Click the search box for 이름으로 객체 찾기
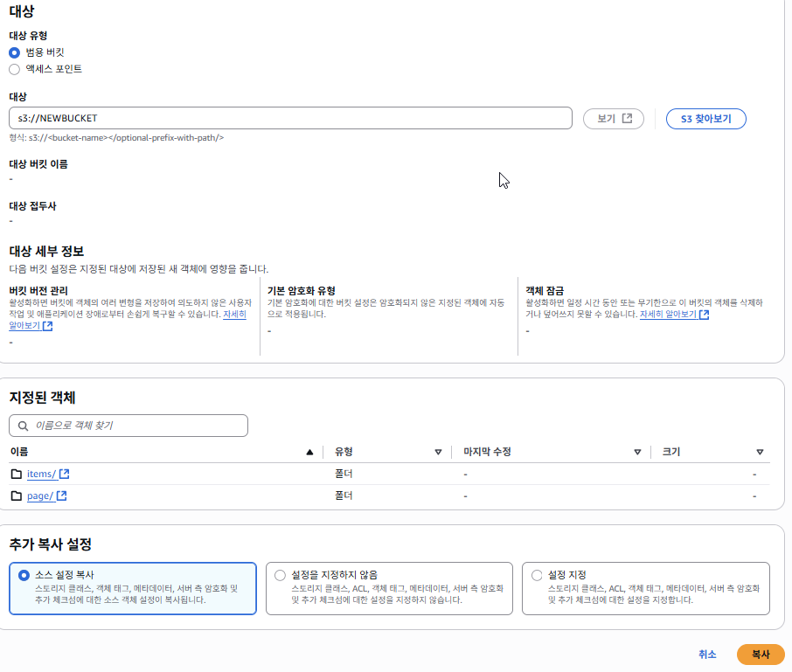The width and height of the screenshot is (792, 672). click(x=129, y=426)
